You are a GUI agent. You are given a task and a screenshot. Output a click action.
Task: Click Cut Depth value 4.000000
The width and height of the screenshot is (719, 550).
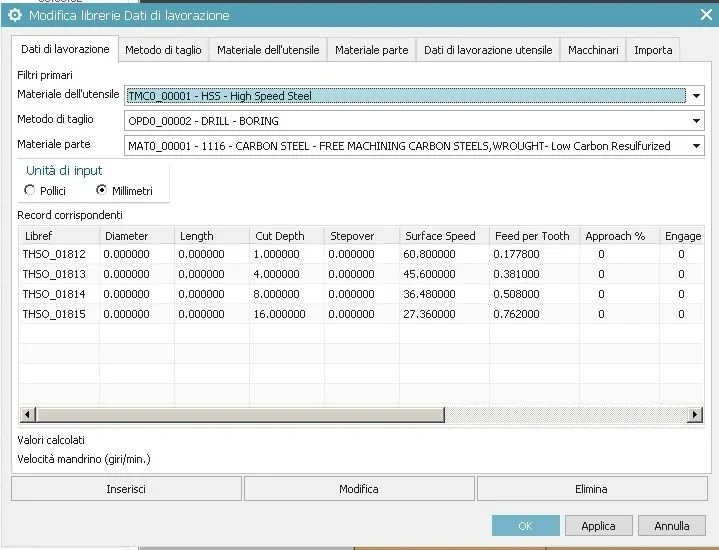pos(277,274)
